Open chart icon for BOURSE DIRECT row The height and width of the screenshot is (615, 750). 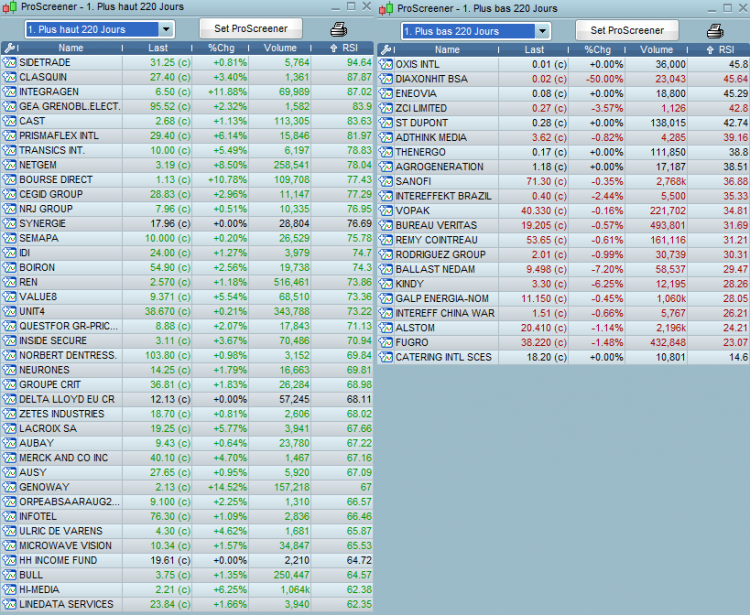point(9,180)
